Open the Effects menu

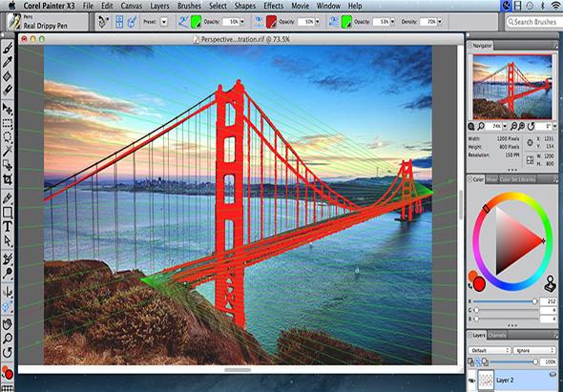coord(273,6)
